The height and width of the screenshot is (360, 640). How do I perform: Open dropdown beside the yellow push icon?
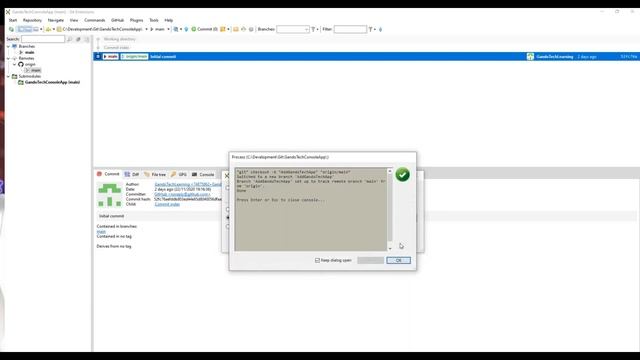point(228,29)
